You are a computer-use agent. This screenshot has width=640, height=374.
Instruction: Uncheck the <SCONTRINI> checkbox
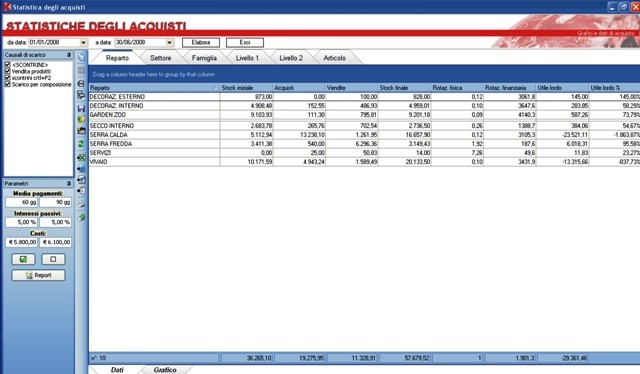pyautogui.click(x=7, y=65)
